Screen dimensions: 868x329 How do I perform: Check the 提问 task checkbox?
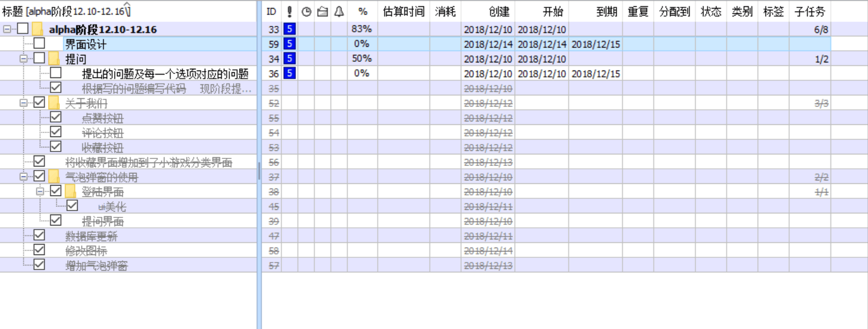tap(39, 58)
